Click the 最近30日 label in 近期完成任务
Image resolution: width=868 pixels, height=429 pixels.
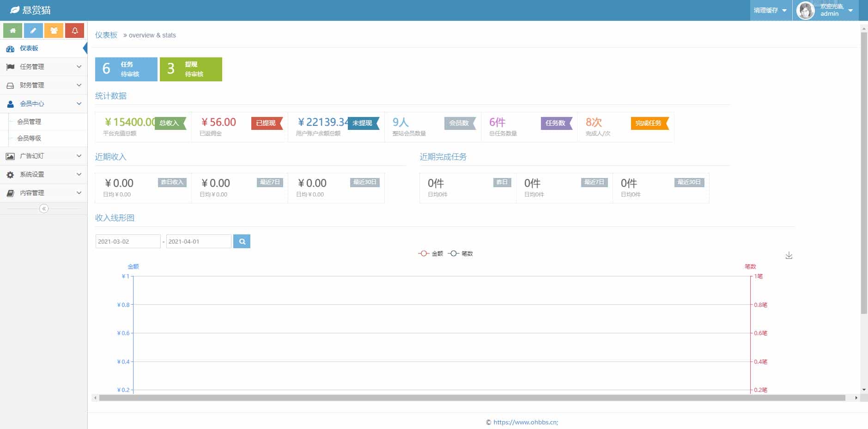click(689, 182)
